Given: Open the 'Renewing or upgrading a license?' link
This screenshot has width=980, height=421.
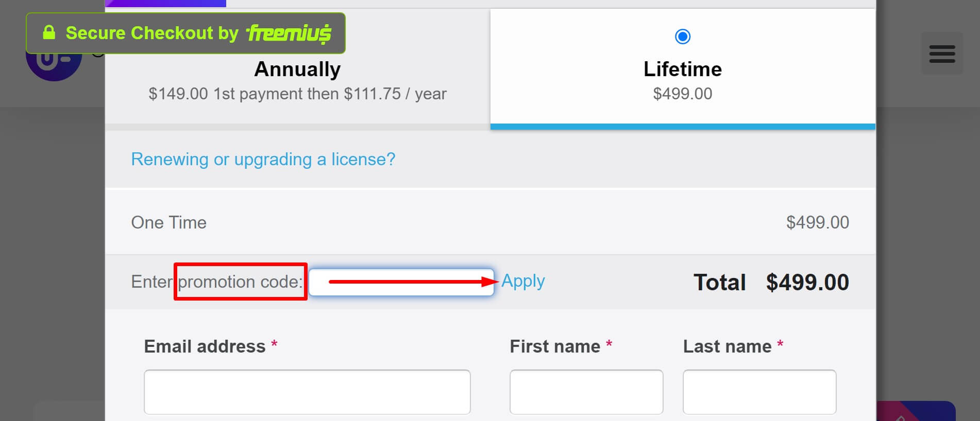Looking at the screenshot, I should (263, 159).
